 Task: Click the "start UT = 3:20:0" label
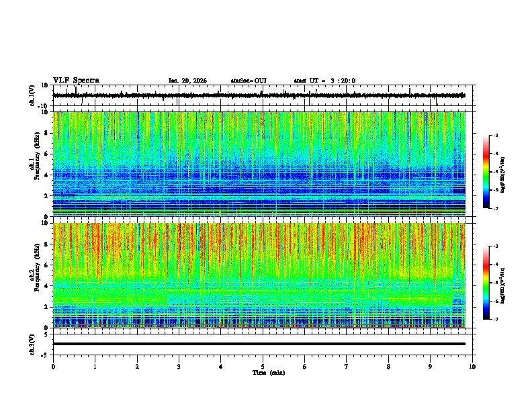pos(324,81)
